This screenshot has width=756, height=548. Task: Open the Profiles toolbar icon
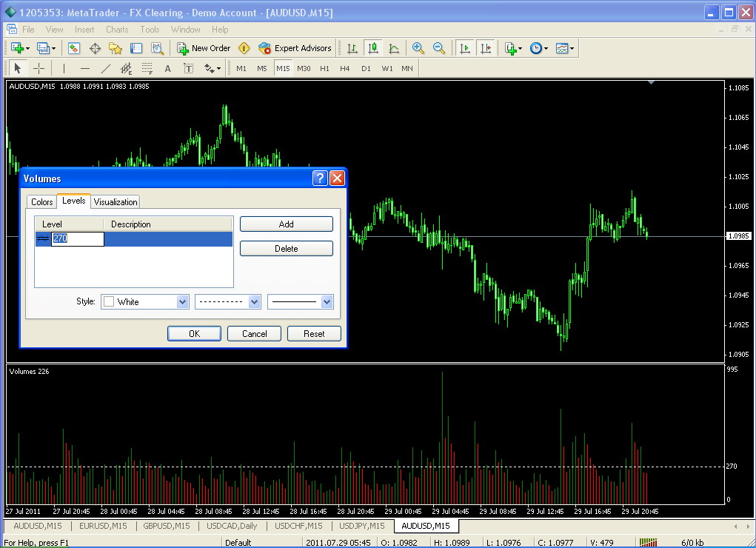click(43, 48)
